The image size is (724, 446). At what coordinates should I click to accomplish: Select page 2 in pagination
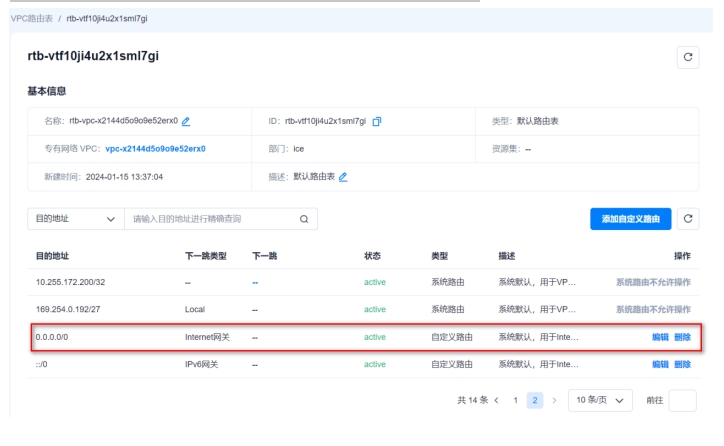click(x=535, y=400)
